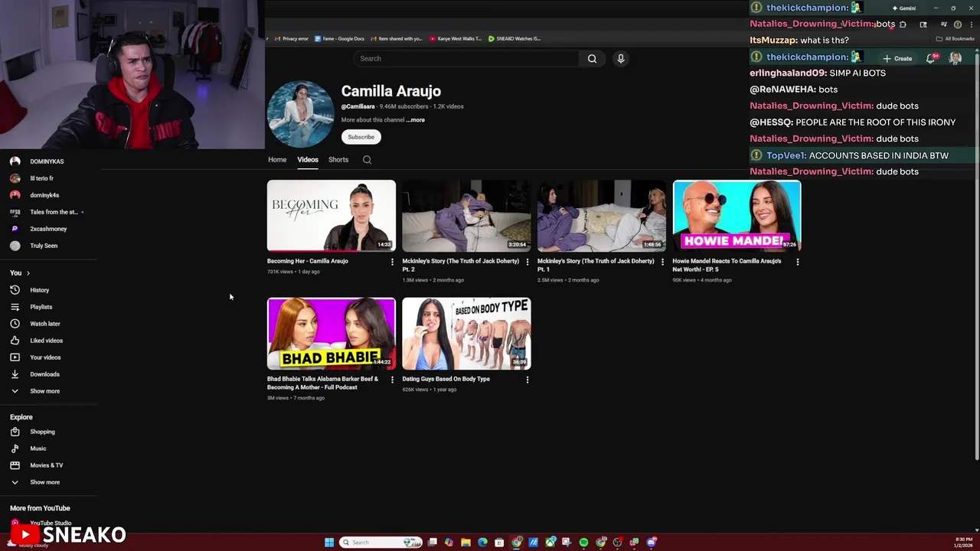Image resolution: width=980 pixels, height=551 pixels.
Task: Open Dating Guys Based On Body Type title
Action: coord(446,379)
